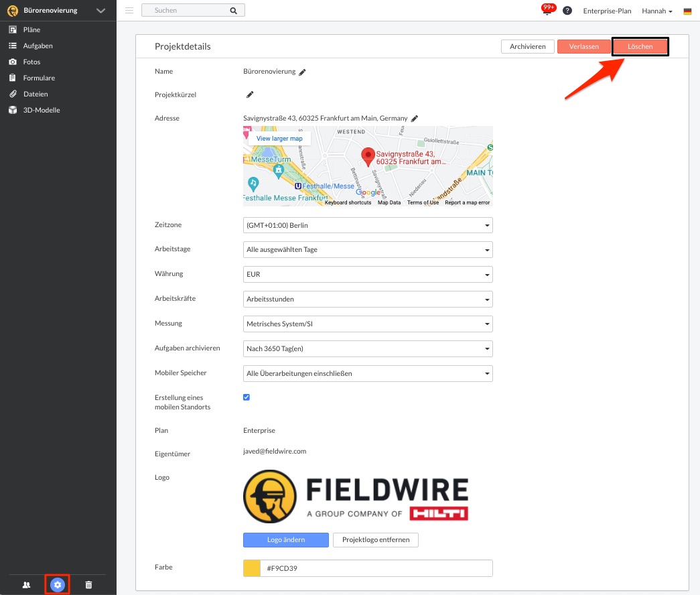Image resolution: width=700 pixels, height=595 pixels.
Task: Click the Löschen button
Action: pos(640,46)
